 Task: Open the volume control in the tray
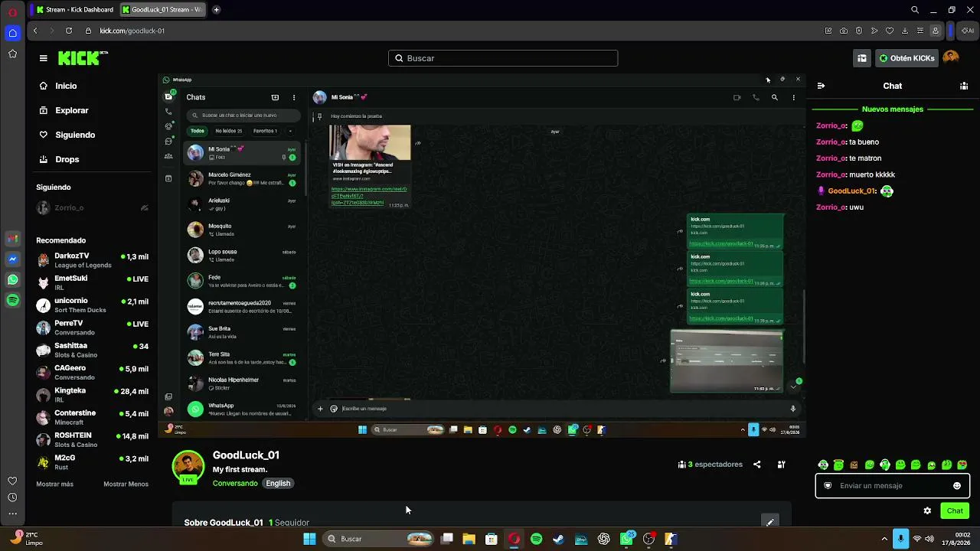[x=929, y=539]
